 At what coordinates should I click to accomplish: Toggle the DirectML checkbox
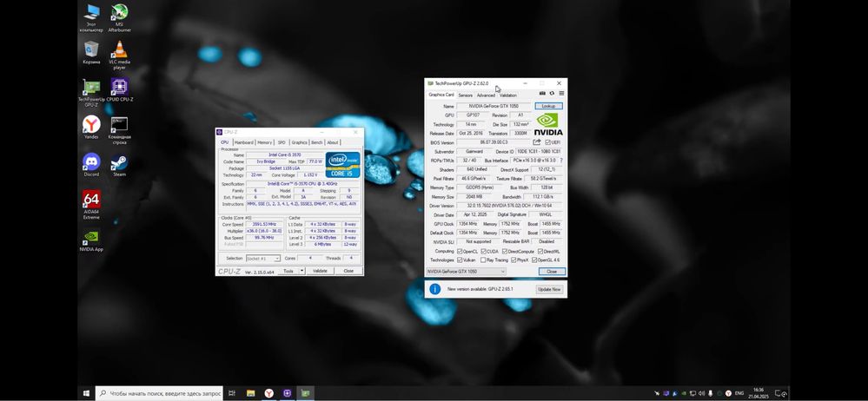[x=540, y=251]
